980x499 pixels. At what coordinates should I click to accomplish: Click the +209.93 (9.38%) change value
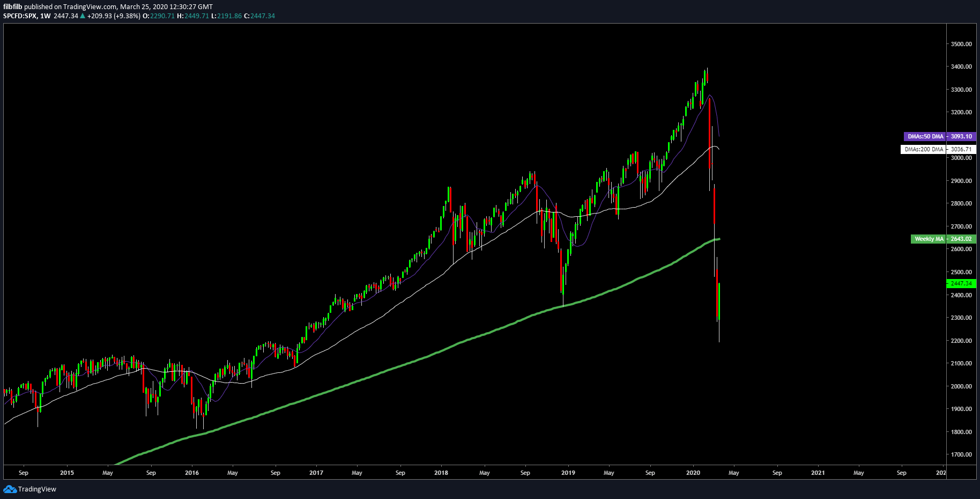click(114, 16)
